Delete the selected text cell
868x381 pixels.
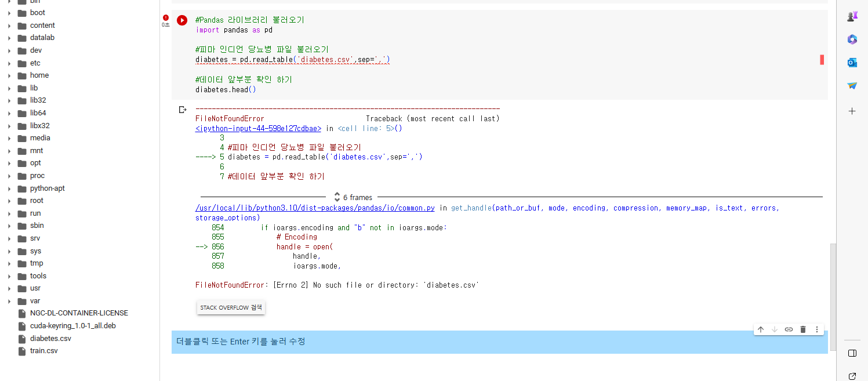pyautogui.click(x=803, y=329)
